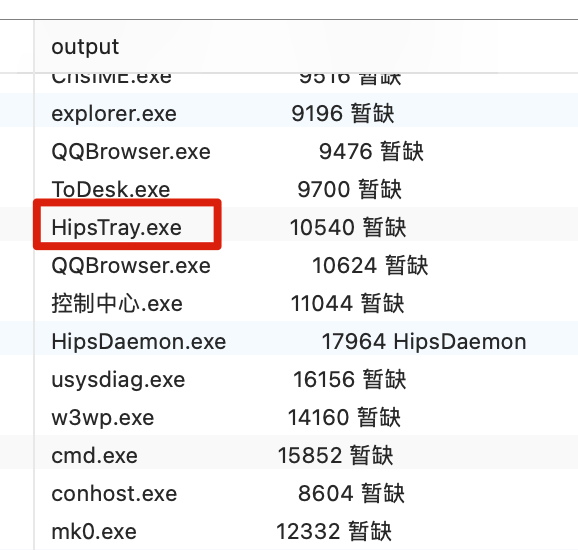Viewport: 578px width, 550px height.
Task: Click the value 17964 HipsDaemon
Action: point(424,341)
